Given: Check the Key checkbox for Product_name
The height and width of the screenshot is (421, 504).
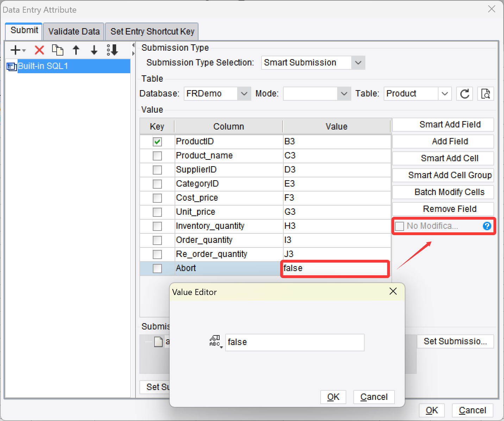Looking at the screenshot, I should point(157,156).
